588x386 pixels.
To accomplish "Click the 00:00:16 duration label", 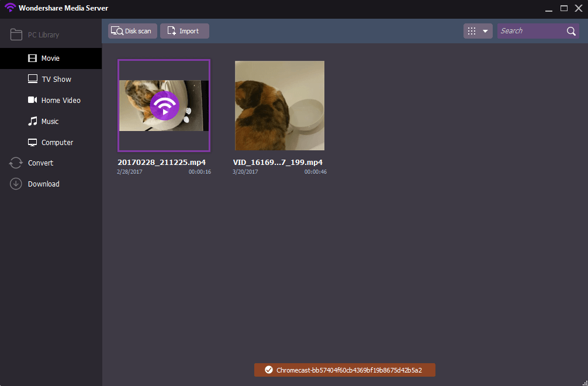I will [199, 172].
